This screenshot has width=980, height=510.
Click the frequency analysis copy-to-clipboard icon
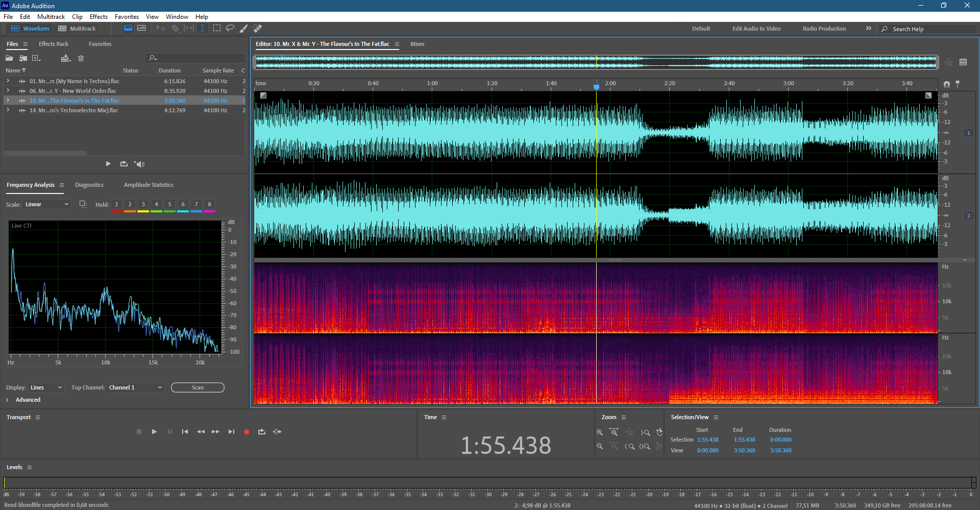tap(83, 204)
